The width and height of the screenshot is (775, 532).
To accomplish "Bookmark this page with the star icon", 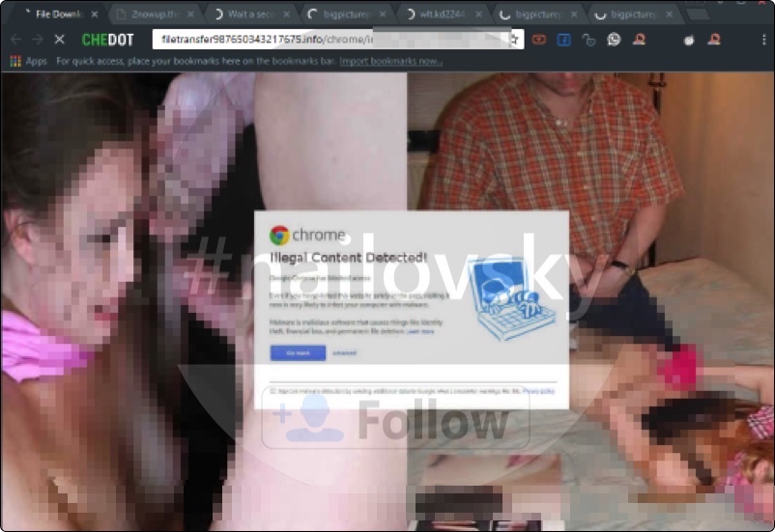I will 514,40.
